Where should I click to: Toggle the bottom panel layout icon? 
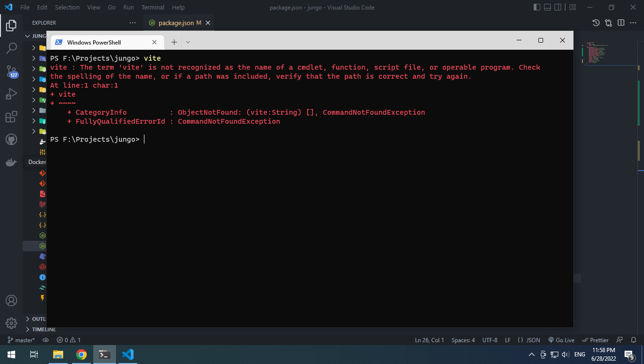coord(547,7)
